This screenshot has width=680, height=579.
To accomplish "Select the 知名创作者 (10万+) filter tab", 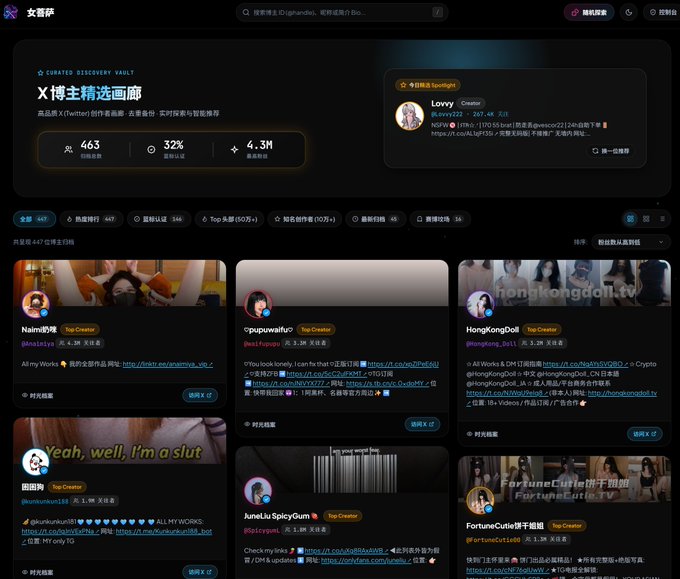I will click(305, 219).
